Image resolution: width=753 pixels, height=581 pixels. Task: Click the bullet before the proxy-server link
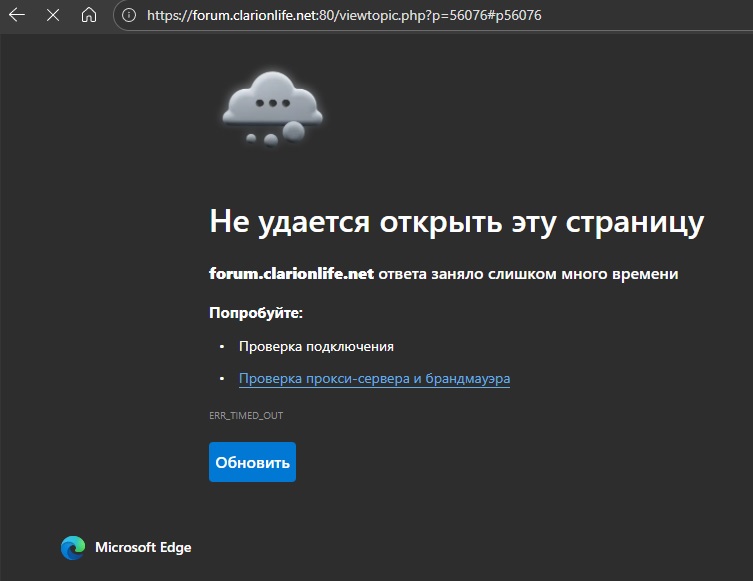click(222, 379)
